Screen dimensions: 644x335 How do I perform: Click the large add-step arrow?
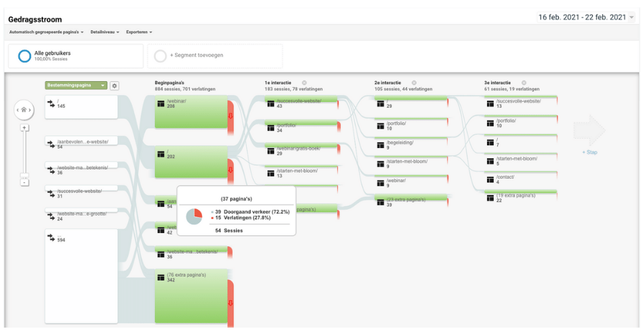click(x=590, y=130)
